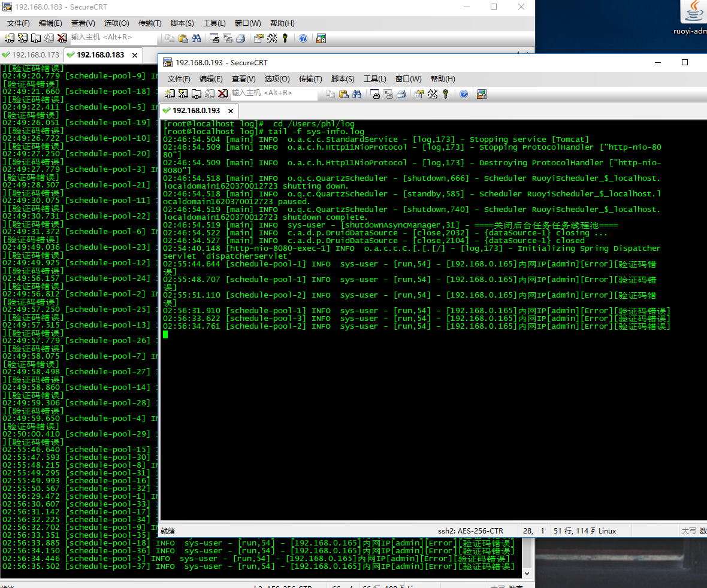Viewport: 707px width, 588px height.
Task: Open 传输(T) menu in 192.168.0.193 window
Action: pyautogui.click(x=310, y=79)
